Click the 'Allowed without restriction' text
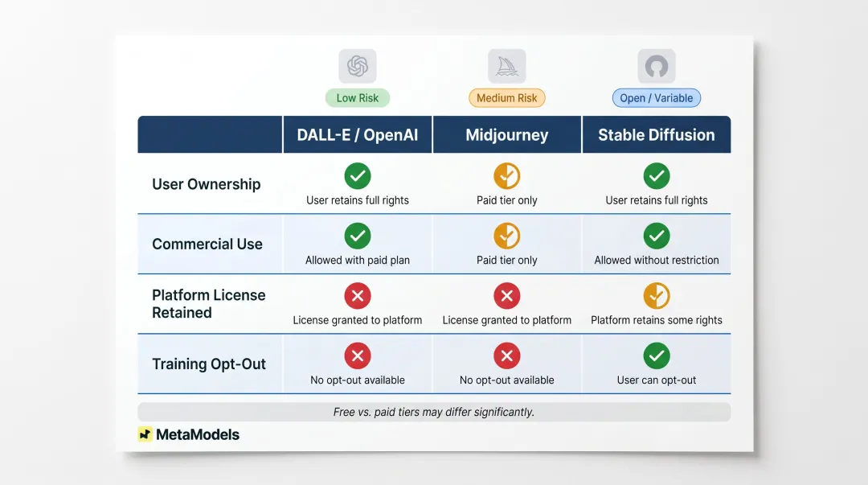 coord(657,260)
